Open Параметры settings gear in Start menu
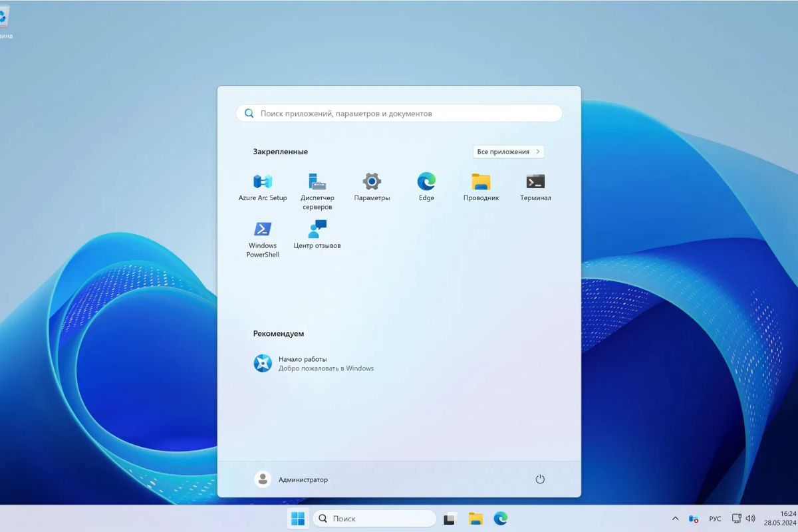 [x=372, y=187]
